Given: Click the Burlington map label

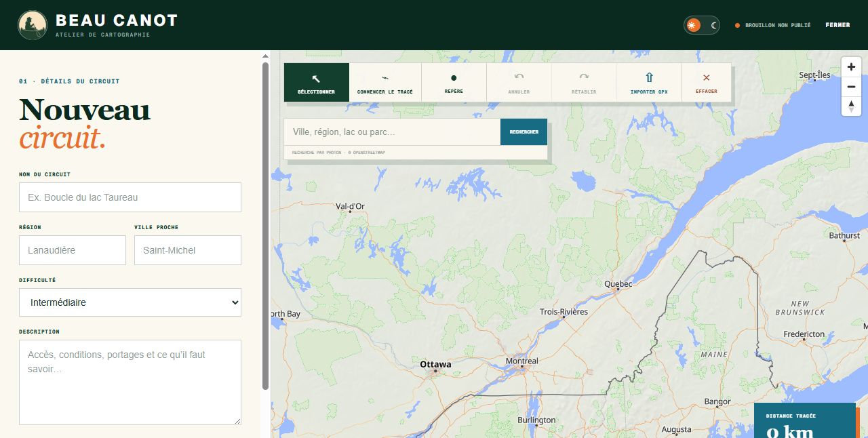Looking at the screenshot, I should (536, 420).
